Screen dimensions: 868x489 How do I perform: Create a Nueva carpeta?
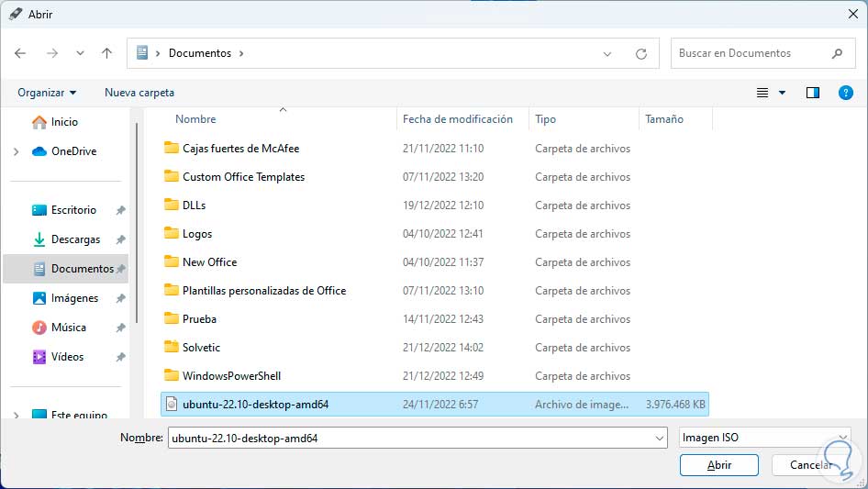click(x=139, y=93)
